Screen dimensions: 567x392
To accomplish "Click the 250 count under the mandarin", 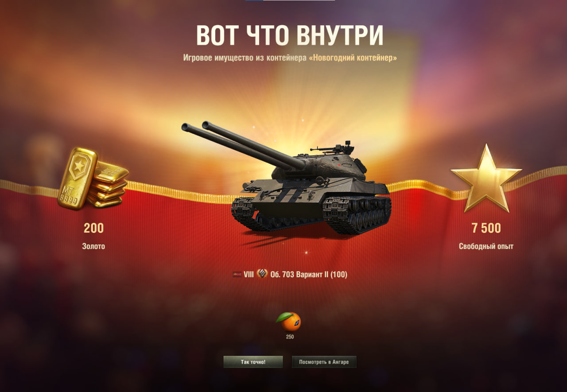I will 290,337.
